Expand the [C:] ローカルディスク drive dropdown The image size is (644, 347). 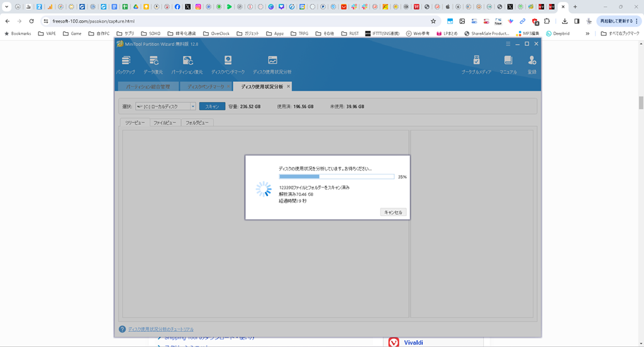click(192, 106)
